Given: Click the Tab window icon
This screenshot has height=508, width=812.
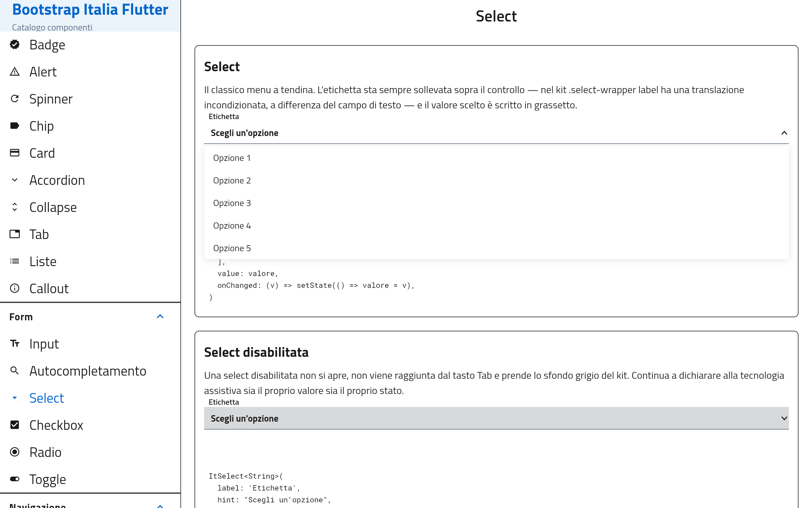Looking at the screenshot, I should [15, 234].
